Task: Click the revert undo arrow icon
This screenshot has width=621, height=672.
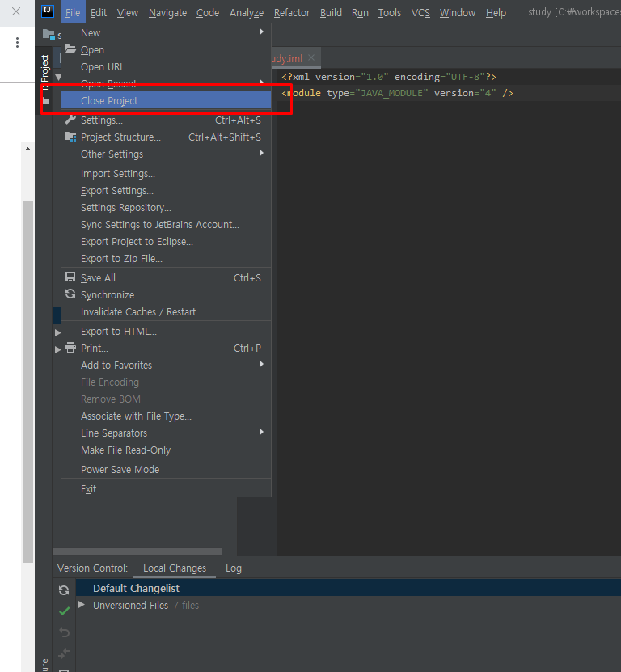Action: coord(65,632)
